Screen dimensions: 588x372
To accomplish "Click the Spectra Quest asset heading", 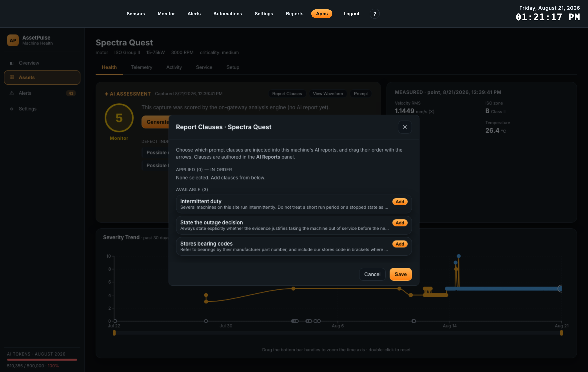I will pos(124,42).
